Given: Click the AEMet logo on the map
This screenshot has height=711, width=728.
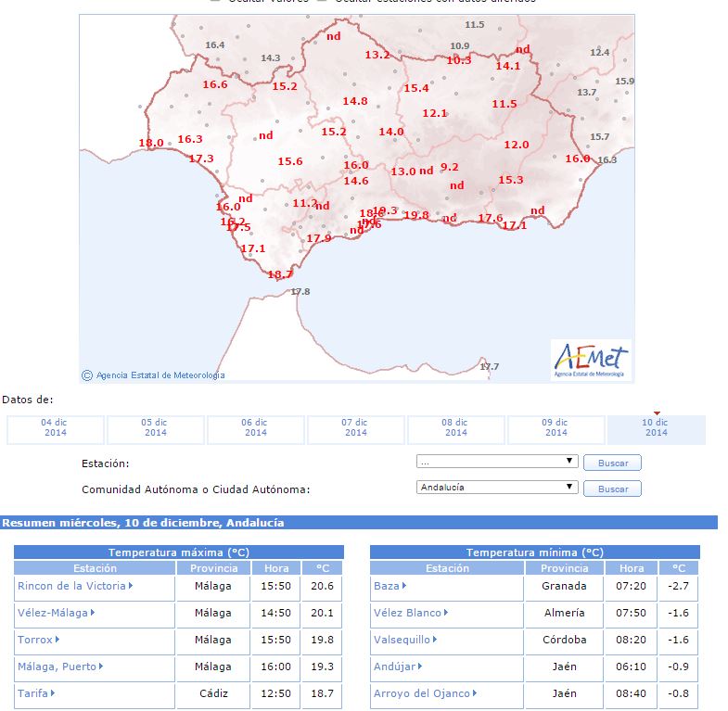Looking at the screenshot, I should 590,359.
